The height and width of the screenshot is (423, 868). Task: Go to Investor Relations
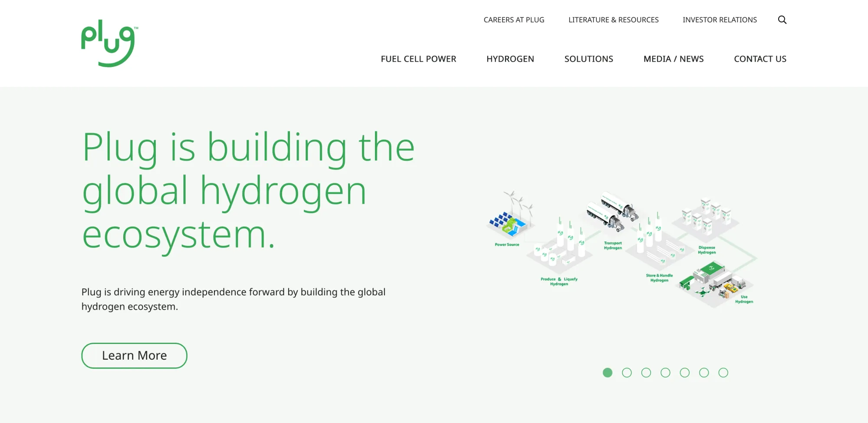(720, 20)
